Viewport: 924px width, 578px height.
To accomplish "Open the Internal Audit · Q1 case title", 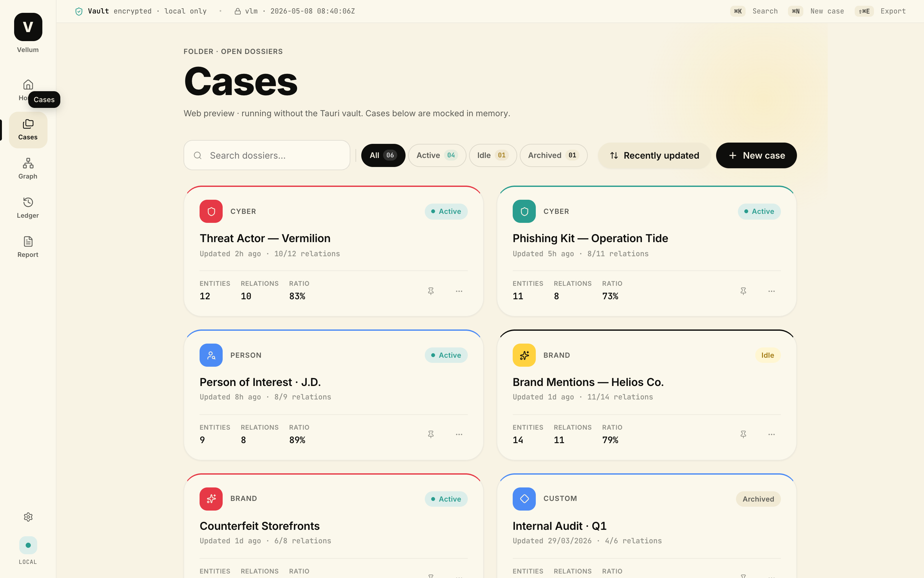I will pos(559,526).
